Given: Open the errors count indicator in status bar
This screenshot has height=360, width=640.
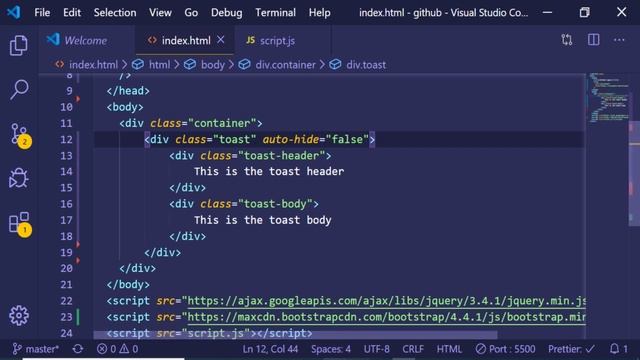Looking at the screenshot, I should point(107,349).
